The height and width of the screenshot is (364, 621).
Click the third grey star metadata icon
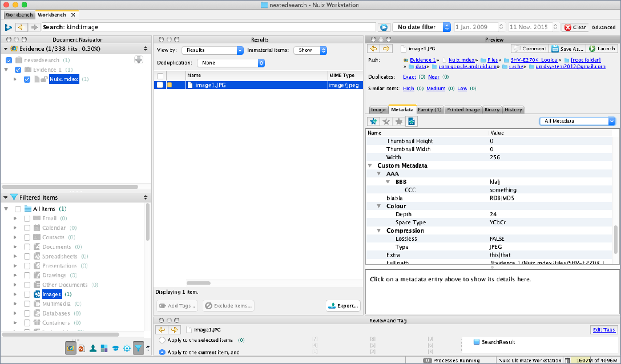click(x=399, y=121)
